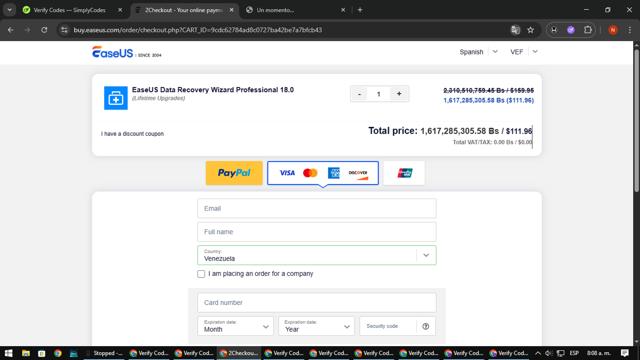640x360 pixels.
Task: Click the ESP input language indicator
Action: (x=574, y=353)
